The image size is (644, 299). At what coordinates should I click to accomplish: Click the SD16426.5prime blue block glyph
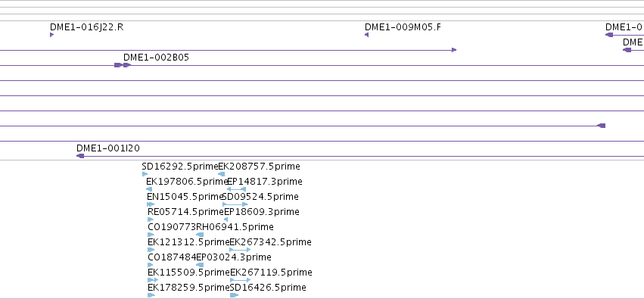coord(234,295)
